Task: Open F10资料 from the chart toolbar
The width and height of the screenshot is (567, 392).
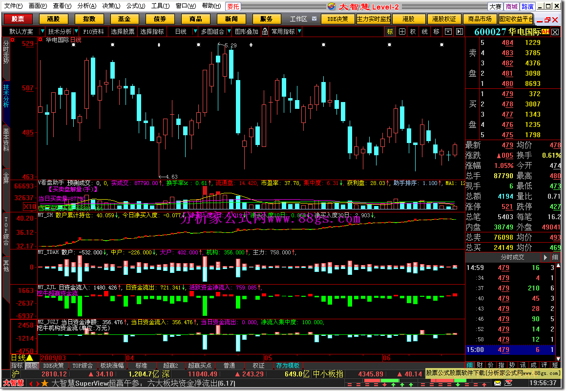Action: 93,31
